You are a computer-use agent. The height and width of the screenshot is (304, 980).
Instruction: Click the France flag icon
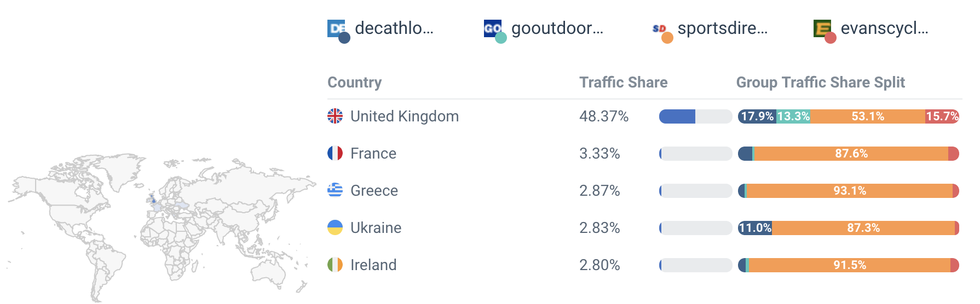(335, 153)
